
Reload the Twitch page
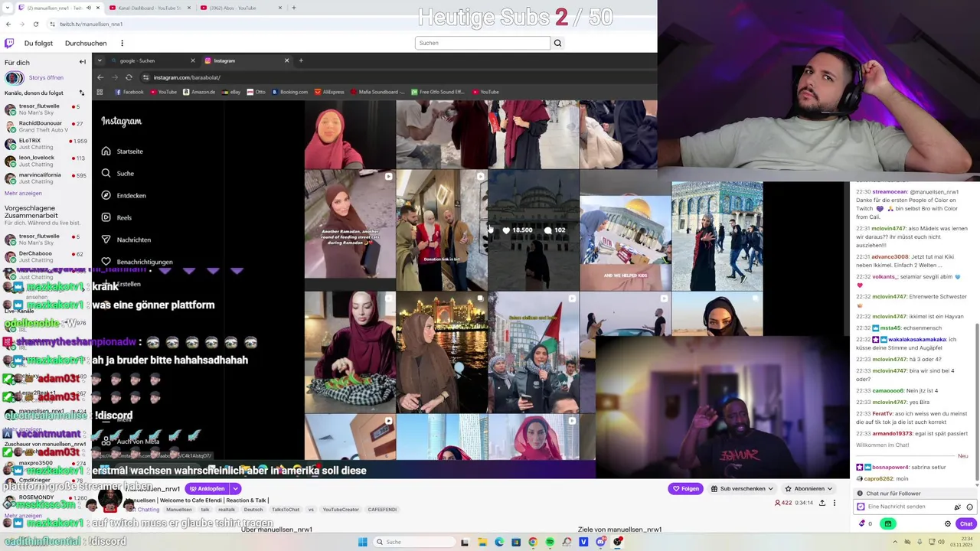coord(35,24)
